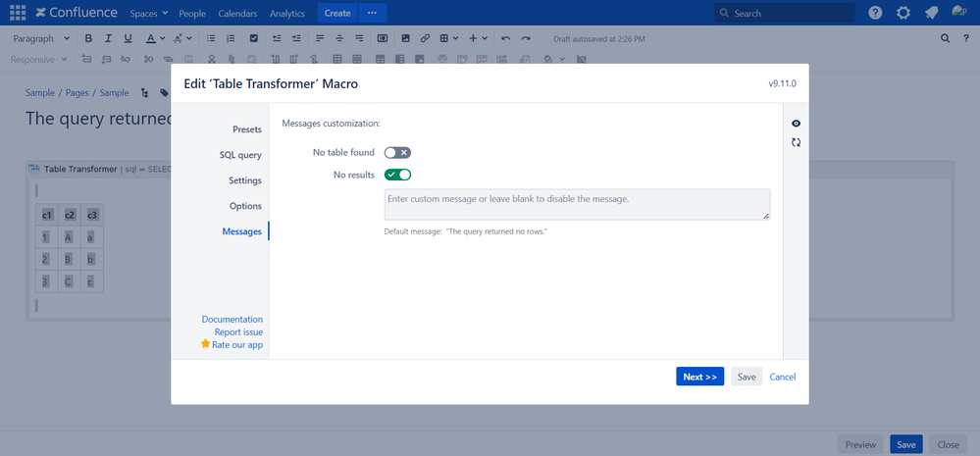The width and height of the screenshot is (980, 456).
Task: Open the Confluence app switcher grid
Action: pos(18,13)
